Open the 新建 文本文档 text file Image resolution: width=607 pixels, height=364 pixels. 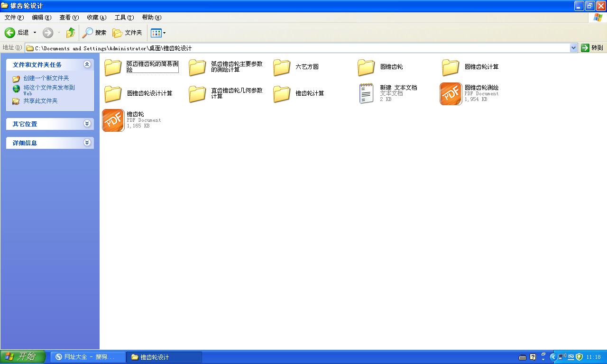point(366,93)
